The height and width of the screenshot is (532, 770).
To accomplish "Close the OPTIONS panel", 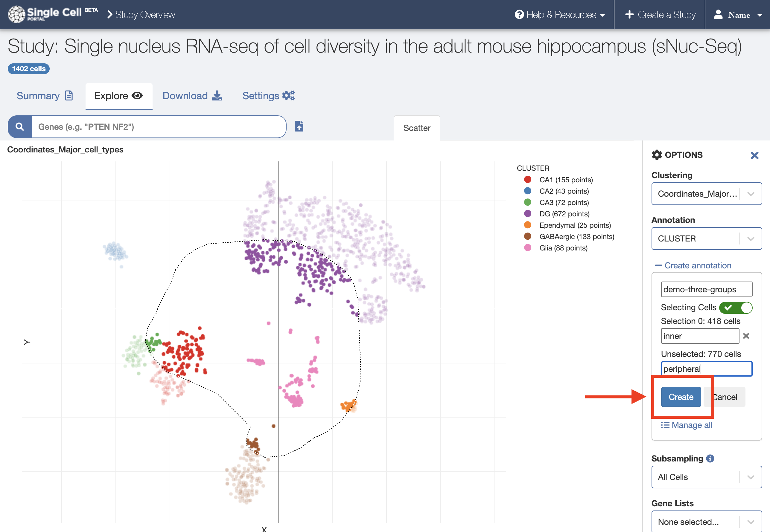I will (754, 155).
